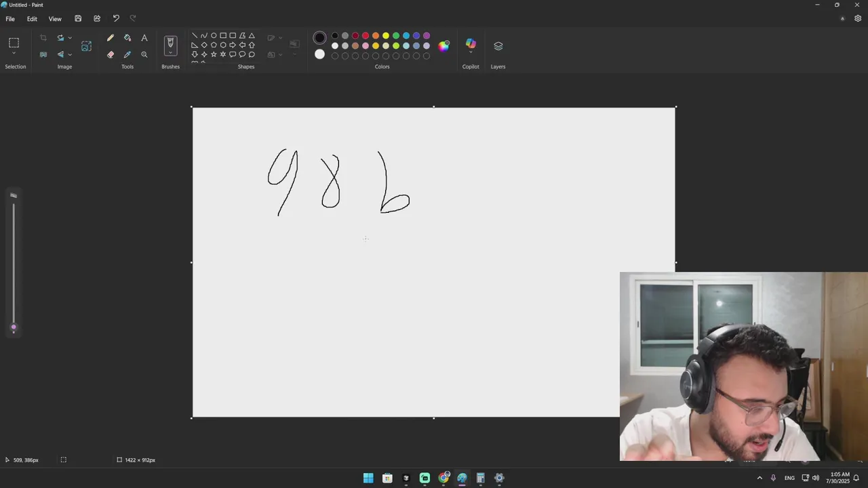Click the Save icon
The image size is (868, 488).
[x=78, y=19]
